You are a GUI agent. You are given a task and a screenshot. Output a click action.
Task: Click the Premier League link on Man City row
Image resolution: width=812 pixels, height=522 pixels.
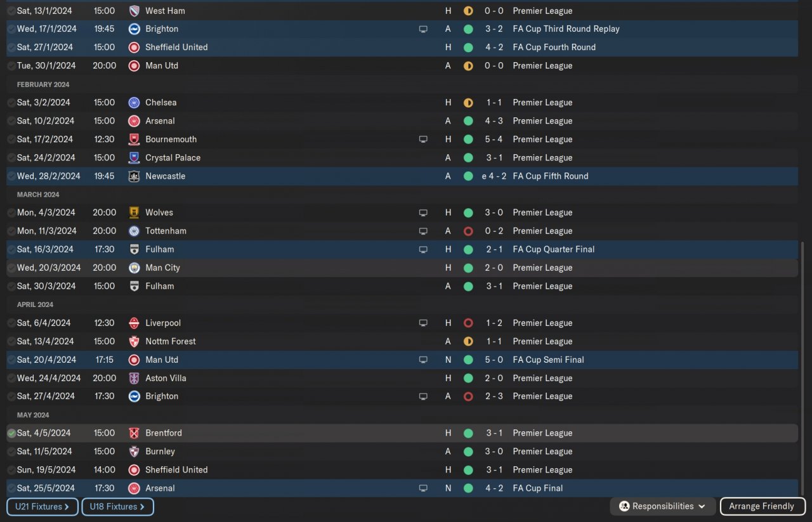click(542, 268)
